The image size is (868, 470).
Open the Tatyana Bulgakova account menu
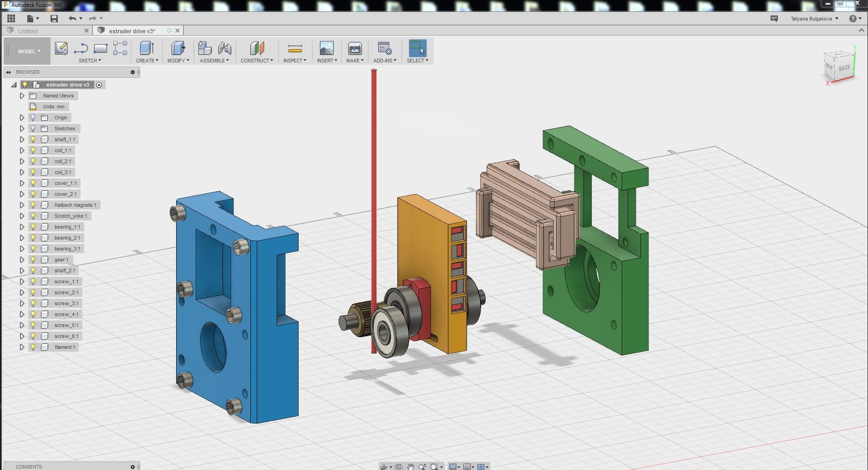tap(813, 18)
